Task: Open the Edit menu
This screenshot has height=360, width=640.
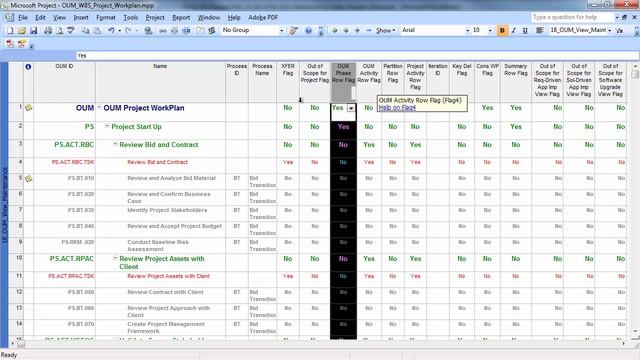Action: pyautogui.click(x=40, y=18)
